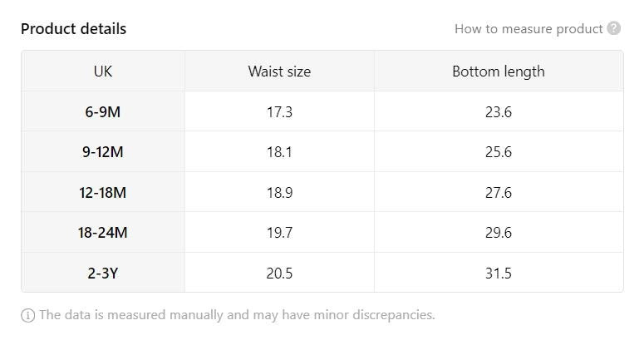Click the question mark help icon
The height and width of the screenshot is (345, 644).
tap(614, 28)
